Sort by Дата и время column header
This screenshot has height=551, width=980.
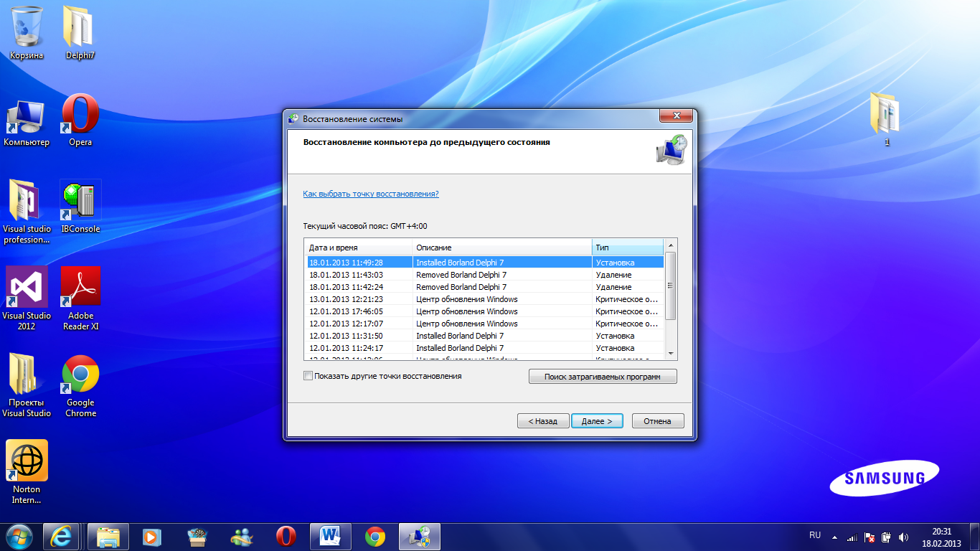[359, 248]
